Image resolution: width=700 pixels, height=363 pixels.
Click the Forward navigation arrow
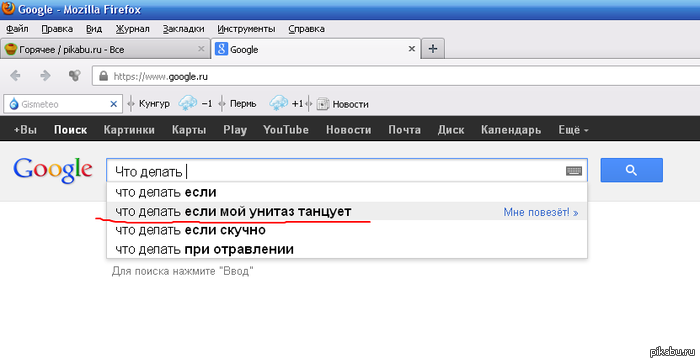(x=45, y=76)
